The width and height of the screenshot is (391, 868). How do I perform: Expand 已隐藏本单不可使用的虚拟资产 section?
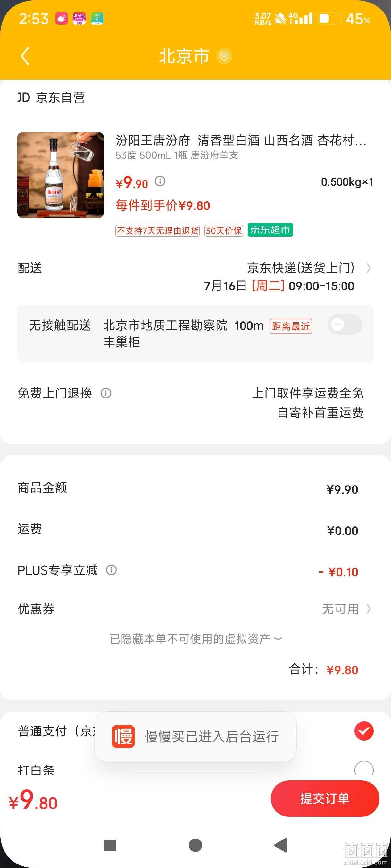[x=196, y=639]
